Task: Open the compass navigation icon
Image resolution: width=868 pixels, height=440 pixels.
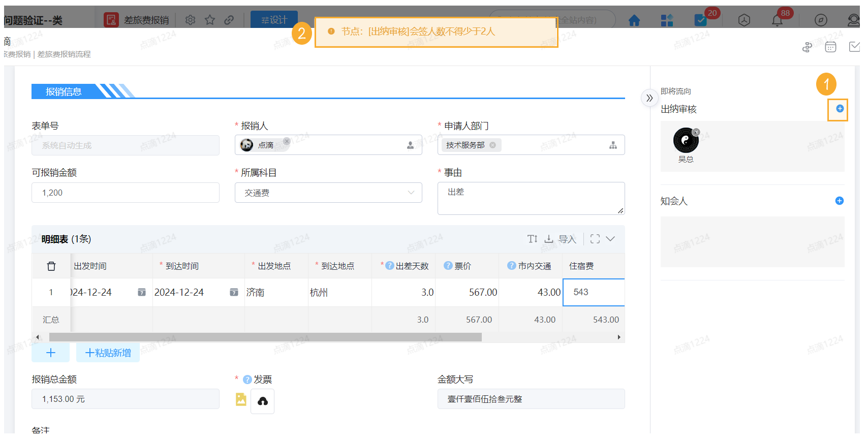Action: (821, 20)
